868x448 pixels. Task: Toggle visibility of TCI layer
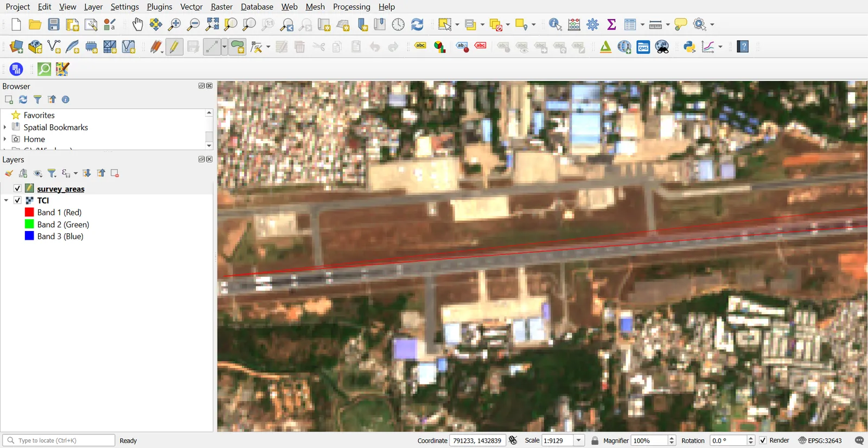point(17,200)
